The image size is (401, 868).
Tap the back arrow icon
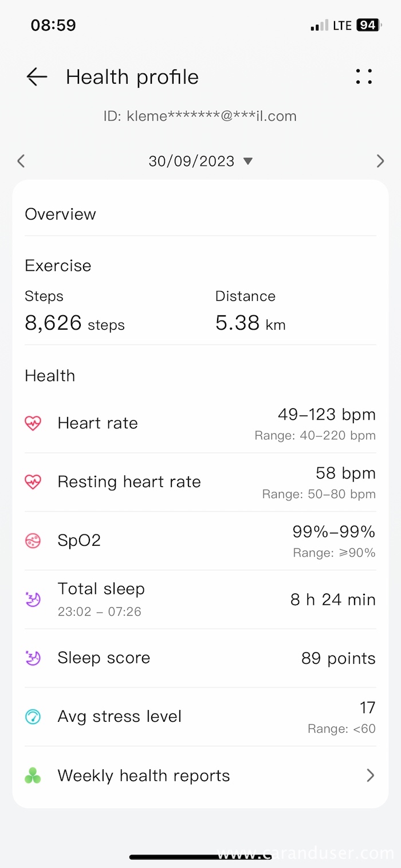point(37,77)
